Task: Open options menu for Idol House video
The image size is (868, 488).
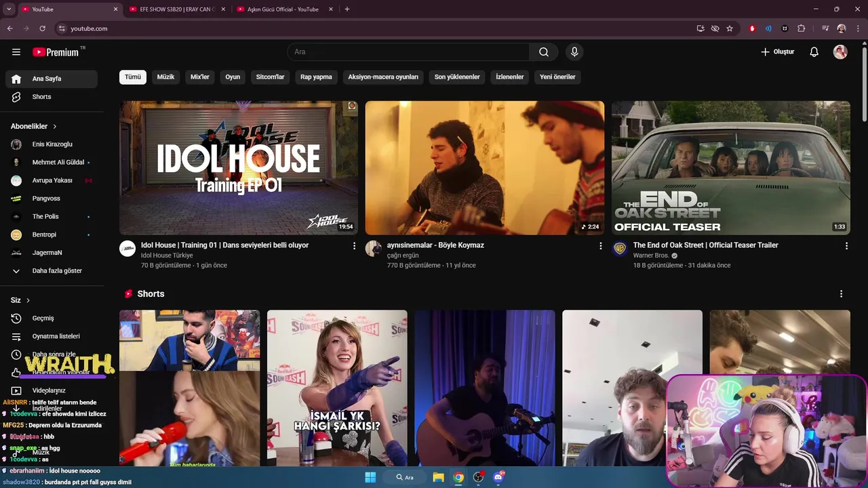Action: point(354,246)
